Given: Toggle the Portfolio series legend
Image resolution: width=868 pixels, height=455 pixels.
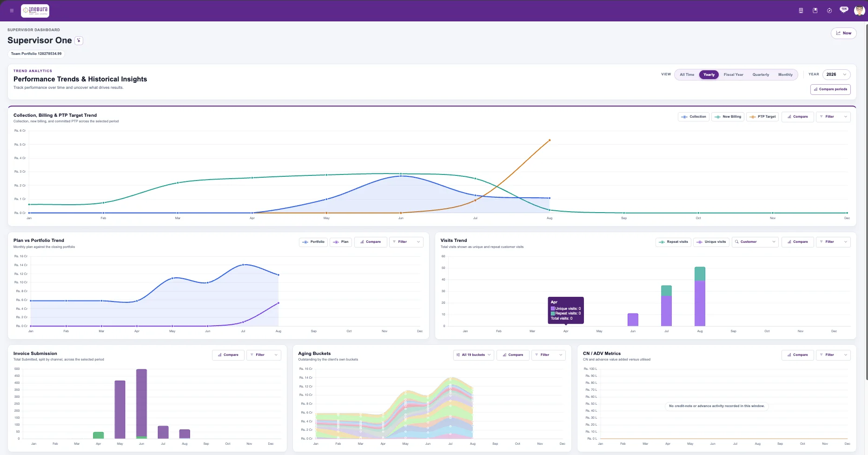Looking at the screenshot, I should 313,242.
